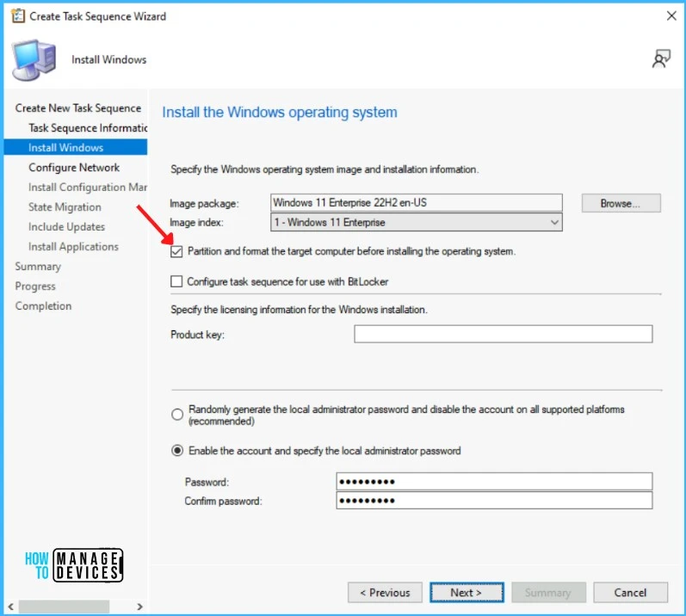The width and height of the screenshot is (686, 616).
Task: Click the sidebar scroll right arrow
Action: pos(139,607)
